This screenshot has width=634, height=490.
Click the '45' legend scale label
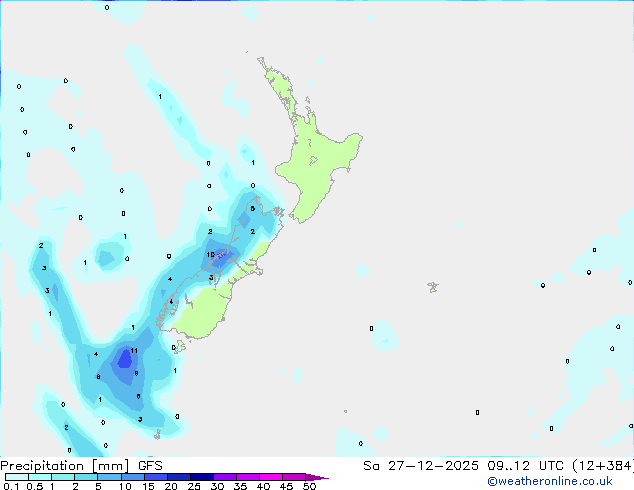(286, 486)
